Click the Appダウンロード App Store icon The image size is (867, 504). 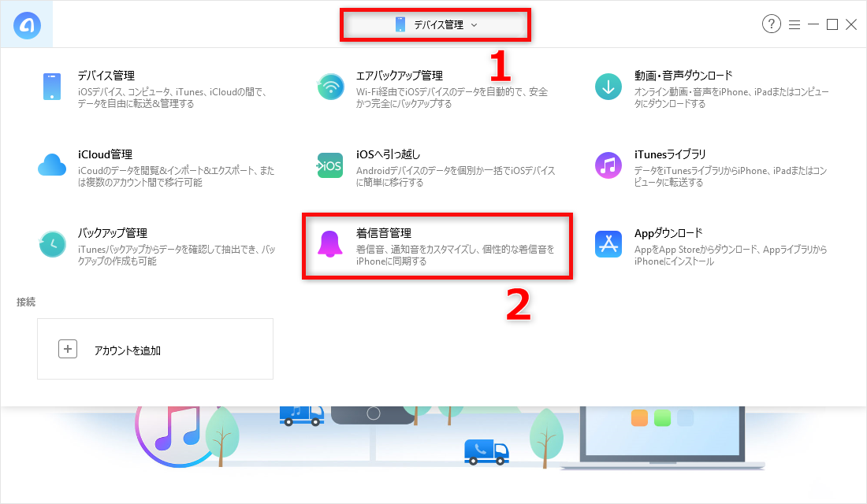[x=608, y=243]
